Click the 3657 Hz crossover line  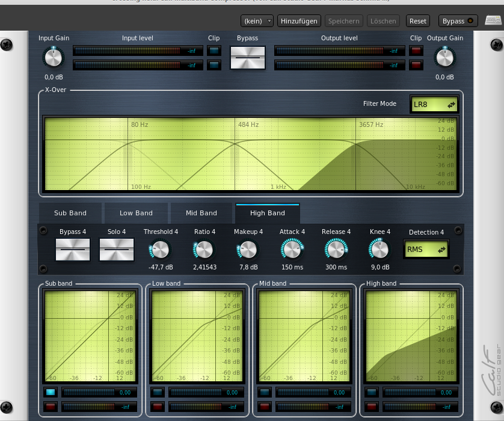pyautogui.click(x=356, y=153)
